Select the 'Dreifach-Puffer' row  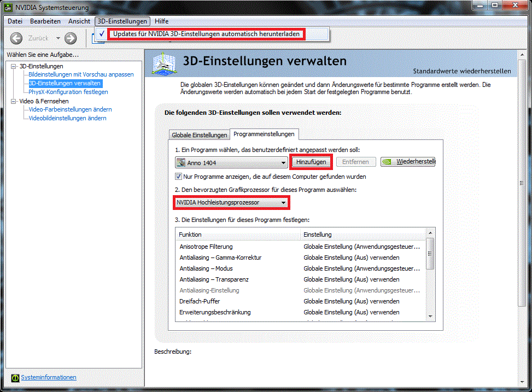coord(301,301)
